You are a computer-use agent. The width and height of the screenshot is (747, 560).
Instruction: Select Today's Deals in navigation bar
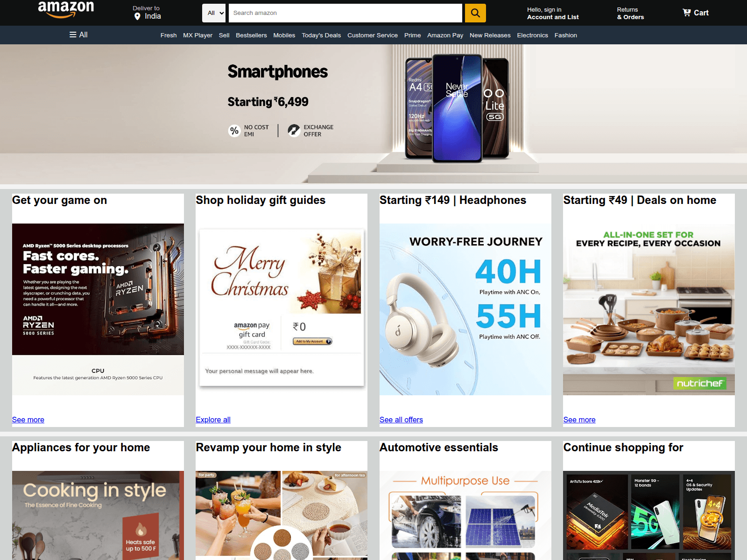(x=321, y=35)
